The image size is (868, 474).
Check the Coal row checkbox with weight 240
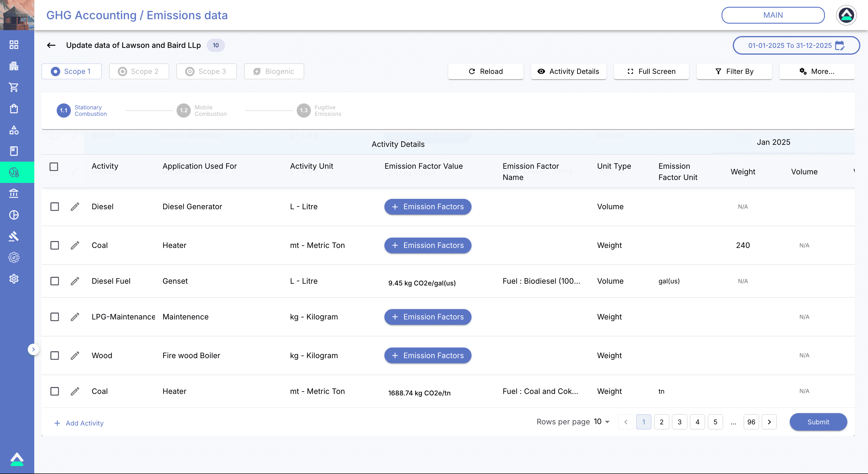(55, 245)
